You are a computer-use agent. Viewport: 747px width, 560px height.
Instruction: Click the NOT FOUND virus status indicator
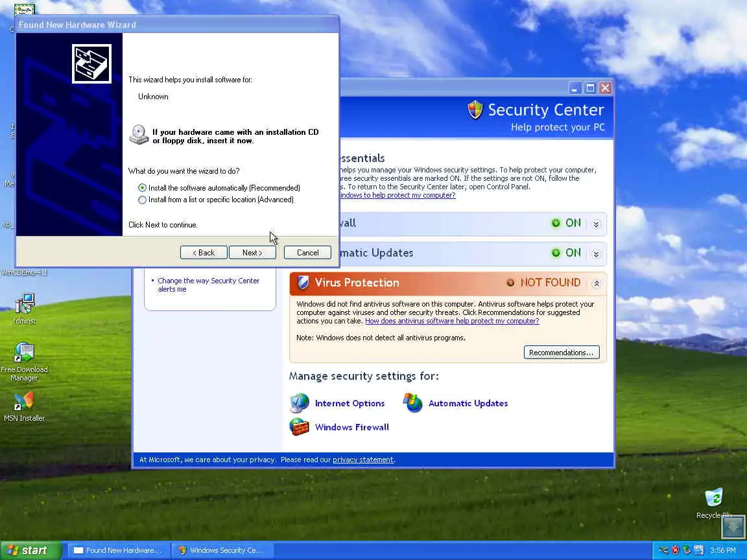[543, 283]
